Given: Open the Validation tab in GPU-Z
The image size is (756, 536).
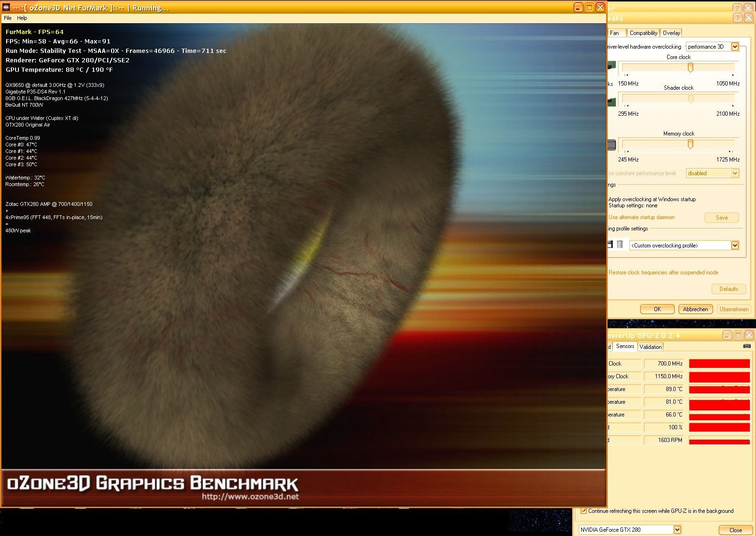Looking at the screenshot, I should tap(651, 347).
